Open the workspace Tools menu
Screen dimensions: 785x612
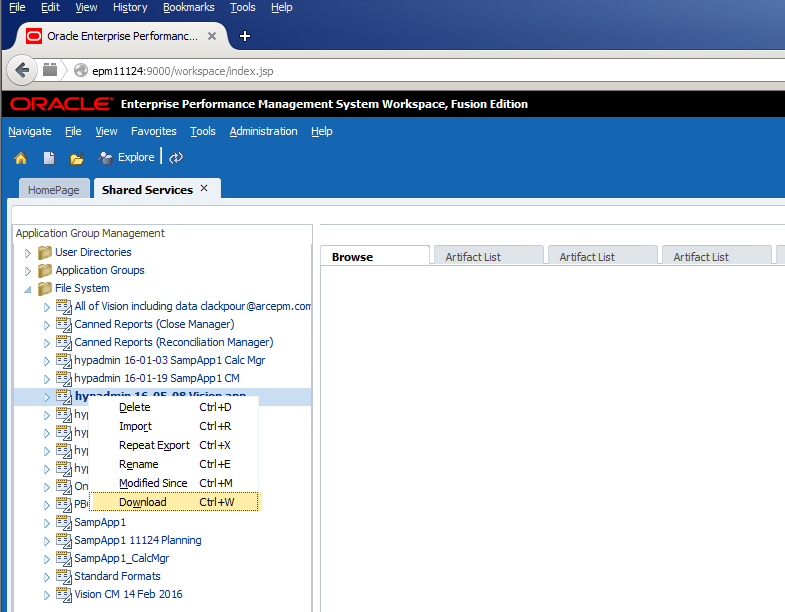203,131
